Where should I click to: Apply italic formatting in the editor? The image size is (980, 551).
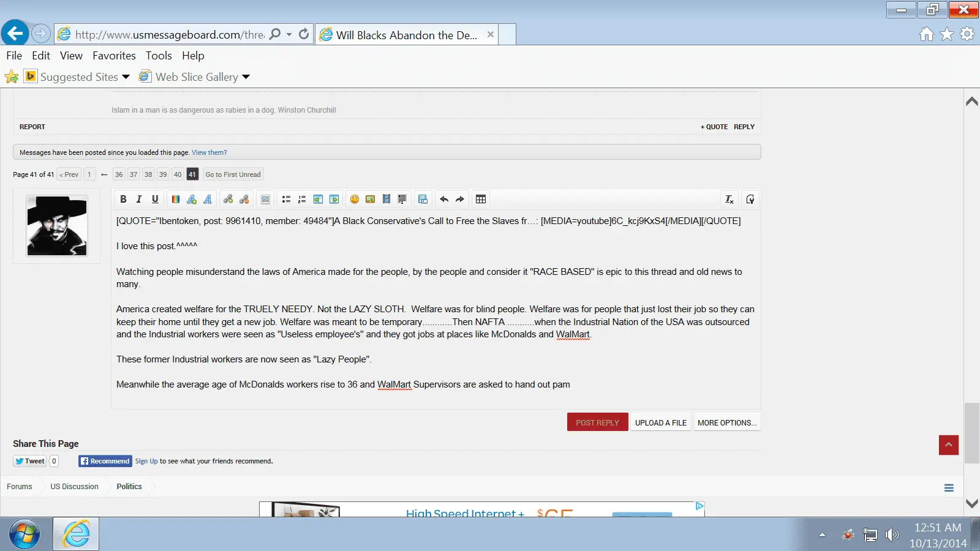click(139, 199)
